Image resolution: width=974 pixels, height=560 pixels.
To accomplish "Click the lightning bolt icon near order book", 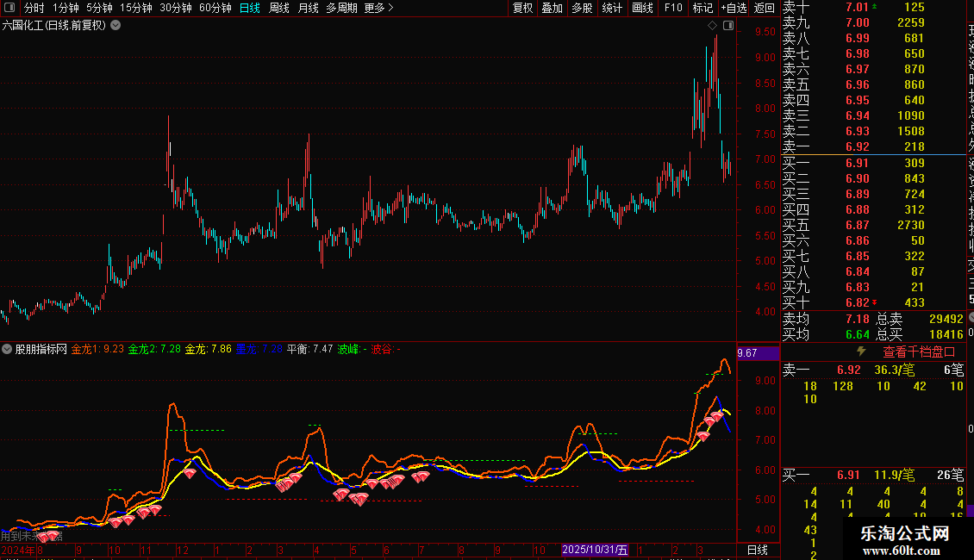I will point(861,352).
